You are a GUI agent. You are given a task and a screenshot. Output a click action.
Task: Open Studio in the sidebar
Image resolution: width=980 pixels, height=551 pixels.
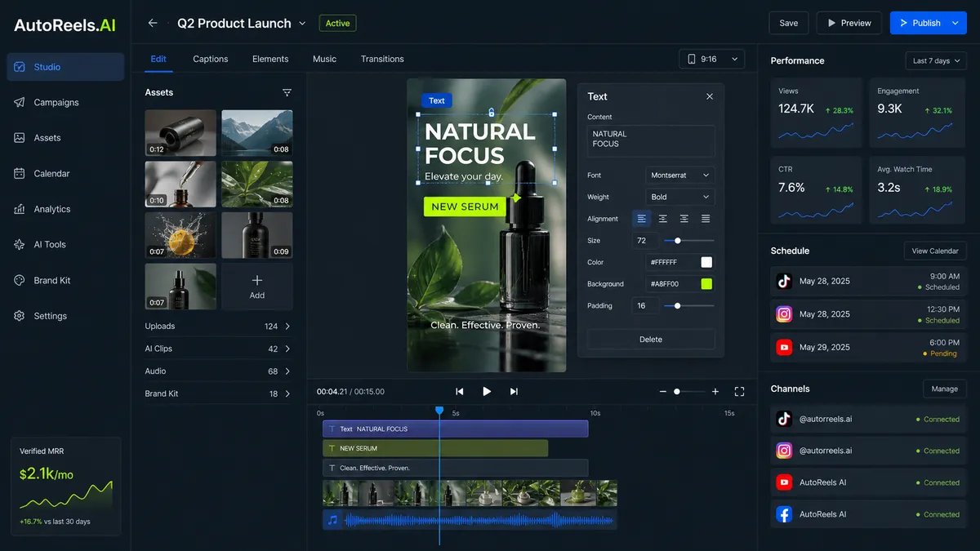[x=65, y=67]
